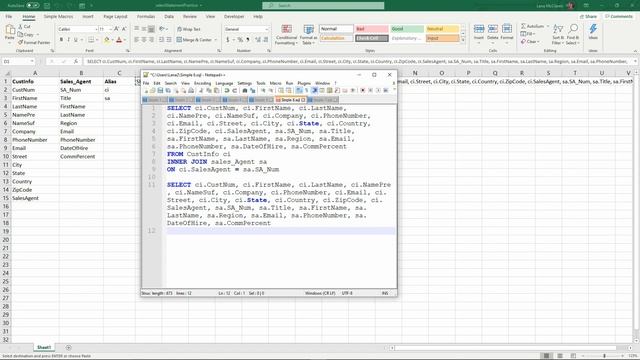640x360 pixels.
Task: Open the Find & Select menu
Action: point(573,34)
